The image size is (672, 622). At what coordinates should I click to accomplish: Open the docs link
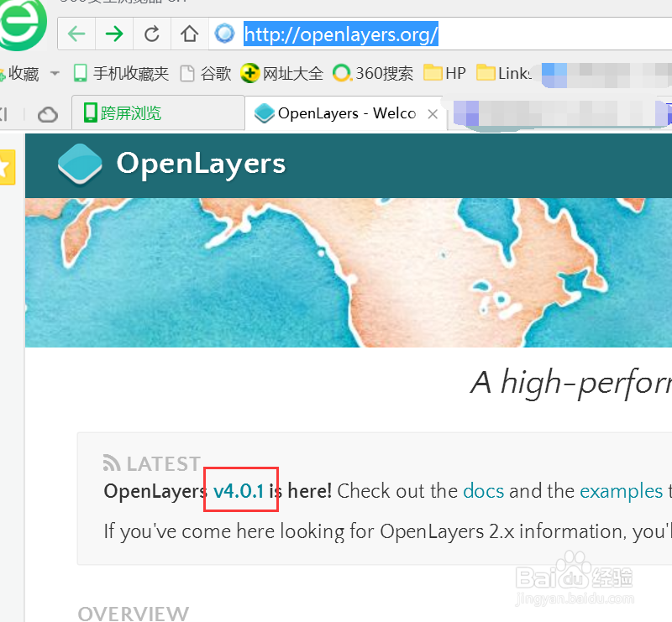484,491
